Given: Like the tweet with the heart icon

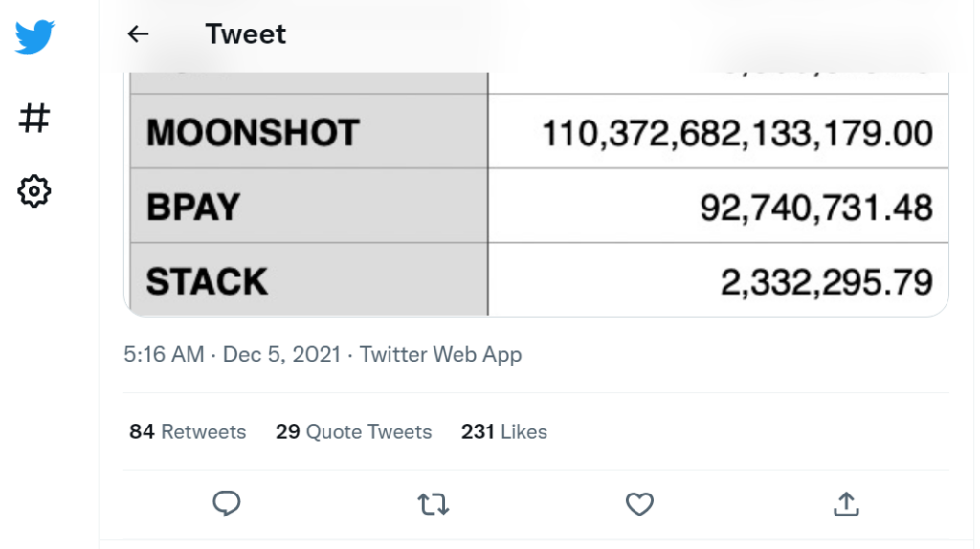Looking at the screenshot, I should [x=639, y=503].
